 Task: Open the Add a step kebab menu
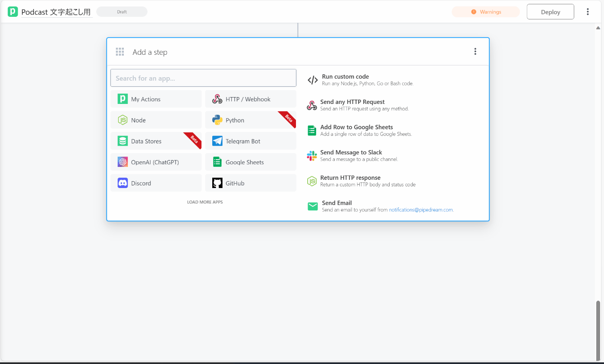pyautogui.click(x=475, y=51)
